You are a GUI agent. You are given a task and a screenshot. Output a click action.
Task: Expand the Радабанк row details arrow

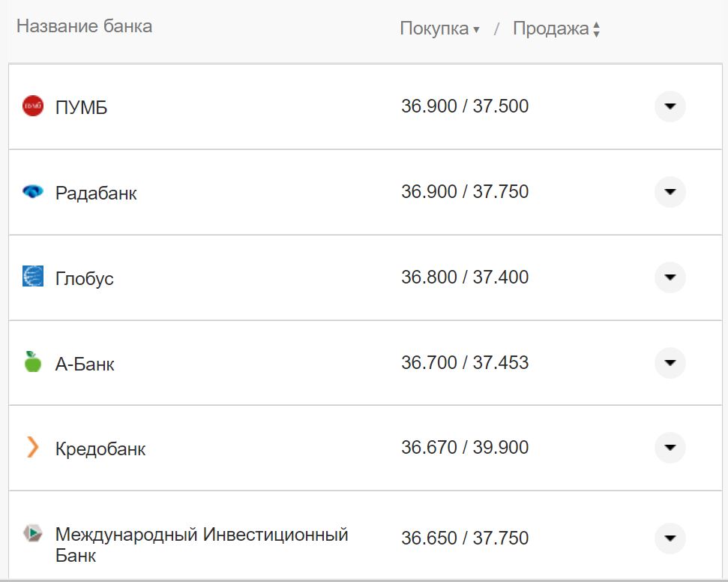[x=670, y=192]
